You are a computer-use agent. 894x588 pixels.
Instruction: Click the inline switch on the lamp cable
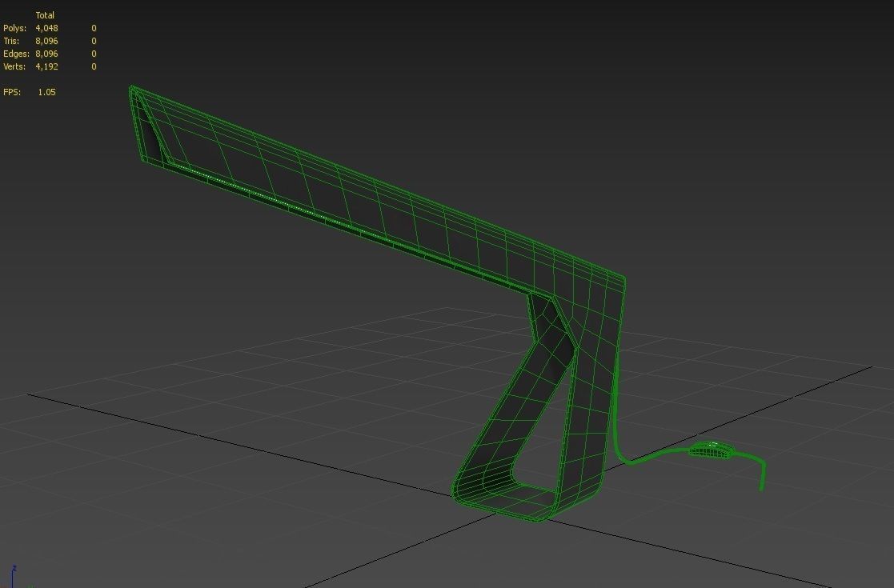pos(712,449)
